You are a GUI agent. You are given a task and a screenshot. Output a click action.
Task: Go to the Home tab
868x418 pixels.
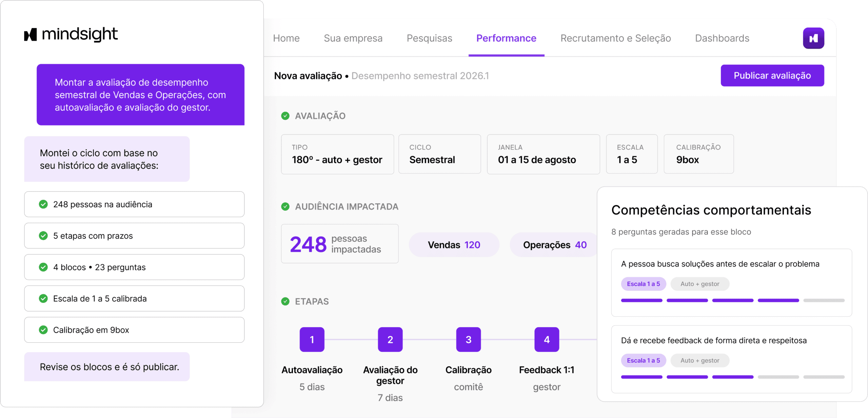point(286,38)
